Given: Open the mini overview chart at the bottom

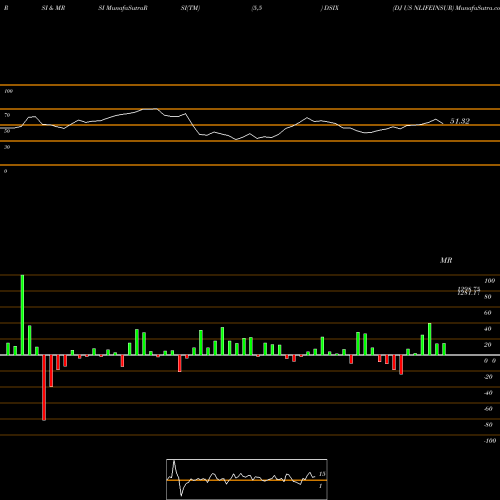Looking at the screenshot, I should (x=247, y=479).
